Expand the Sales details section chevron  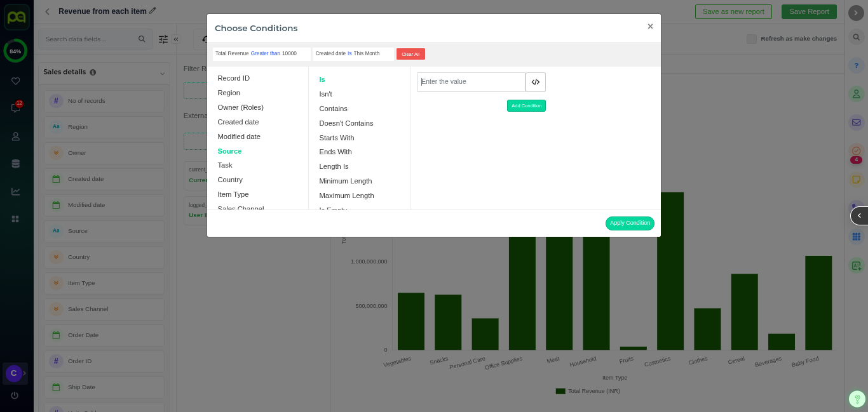point(162,74)
